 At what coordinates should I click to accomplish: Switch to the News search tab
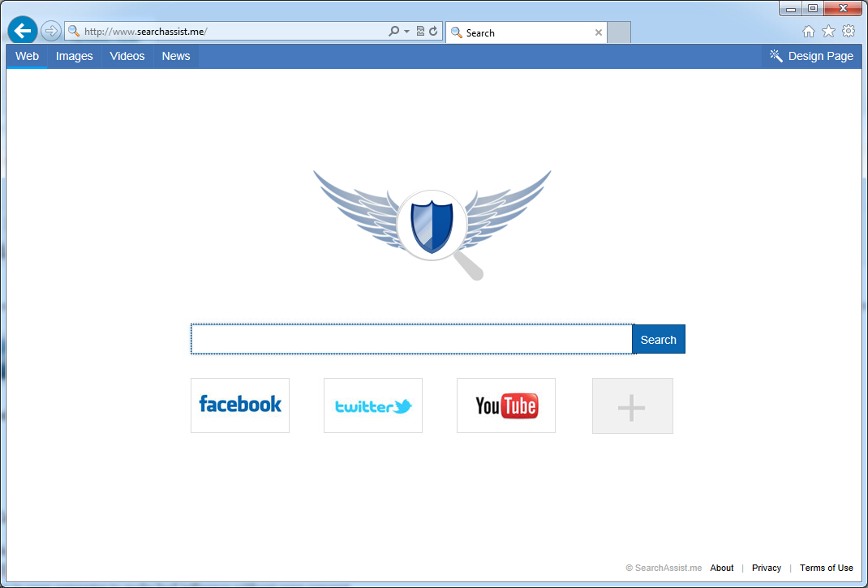tap(176, 56)
